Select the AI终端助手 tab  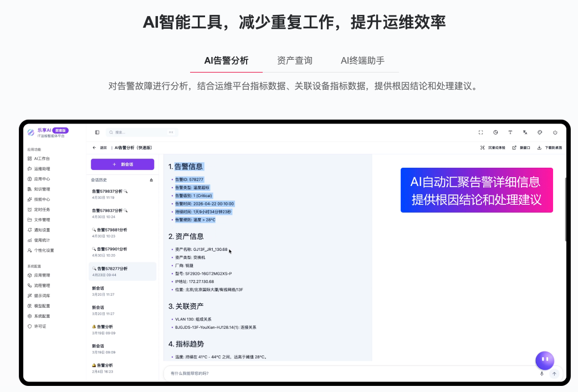tap(362, 60)
